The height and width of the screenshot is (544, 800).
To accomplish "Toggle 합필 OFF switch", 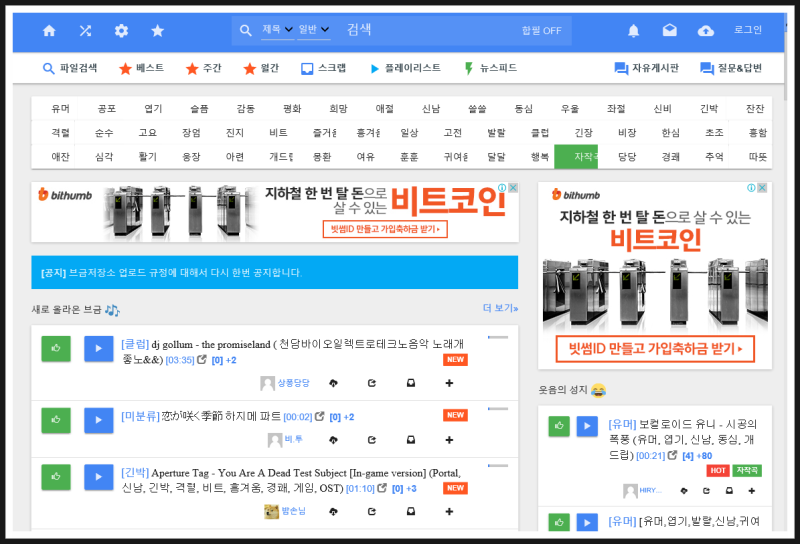I will [x=541, y=31].
